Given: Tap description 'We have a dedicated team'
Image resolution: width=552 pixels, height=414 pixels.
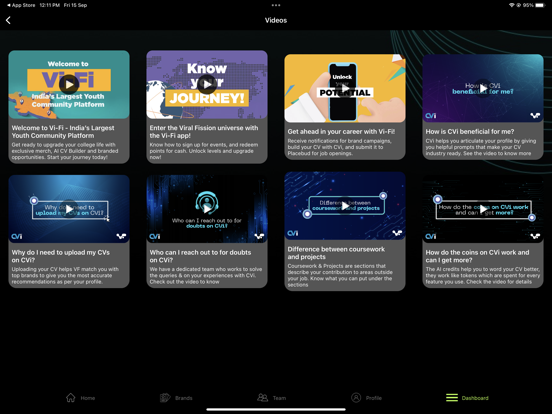Looking at the screenshot, I should [206, 275].
